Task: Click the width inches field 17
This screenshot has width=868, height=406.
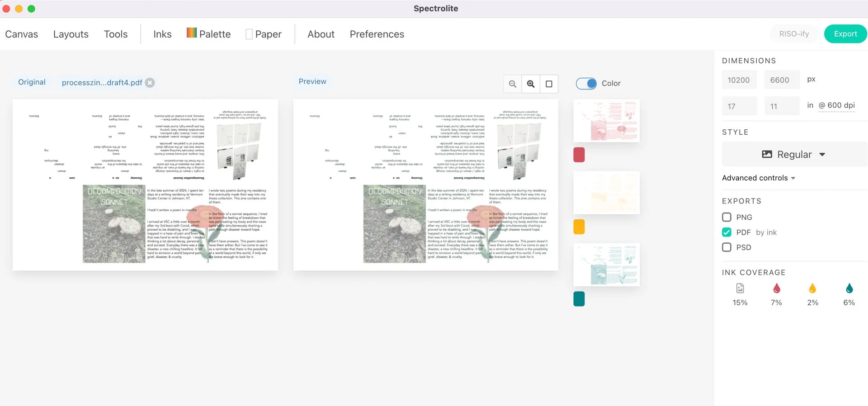Action: [739, 106]
